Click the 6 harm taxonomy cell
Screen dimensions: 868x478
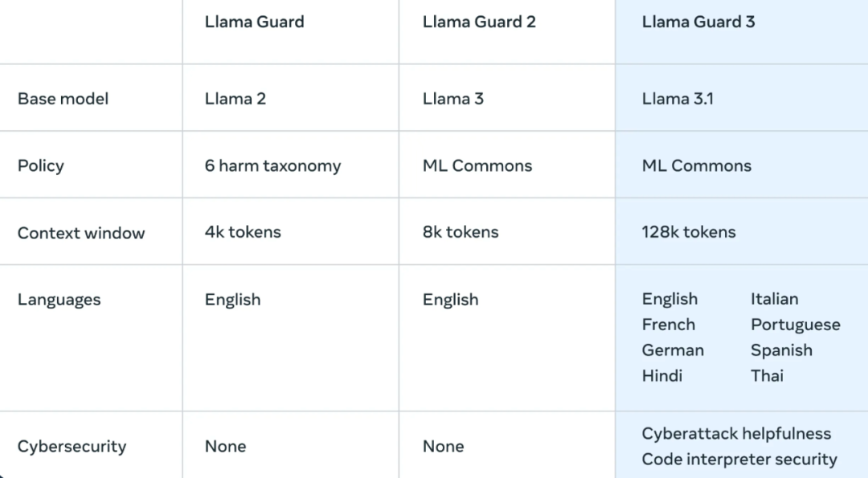[272, 165]
